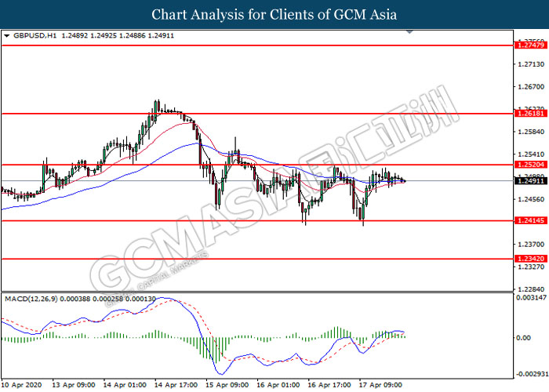Click the 1.27479 resistance price tag

pyautogui.click(x=529, y=46)
